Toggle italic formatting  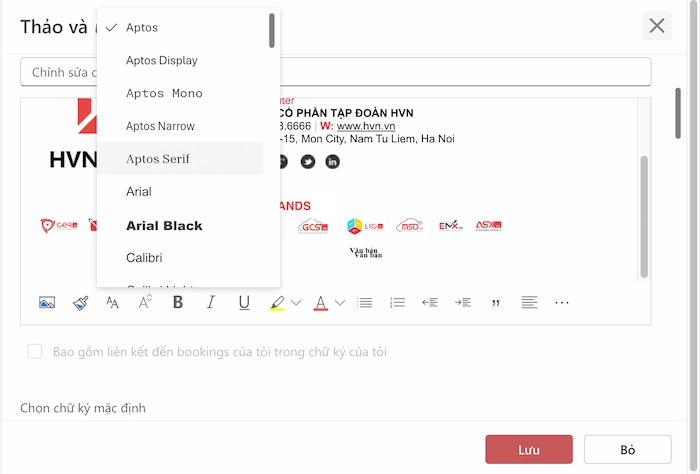pos(211,302)
